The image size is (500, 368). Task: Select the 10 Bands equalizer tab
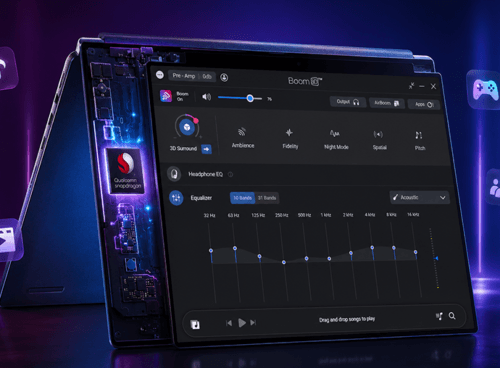(242, 198)
